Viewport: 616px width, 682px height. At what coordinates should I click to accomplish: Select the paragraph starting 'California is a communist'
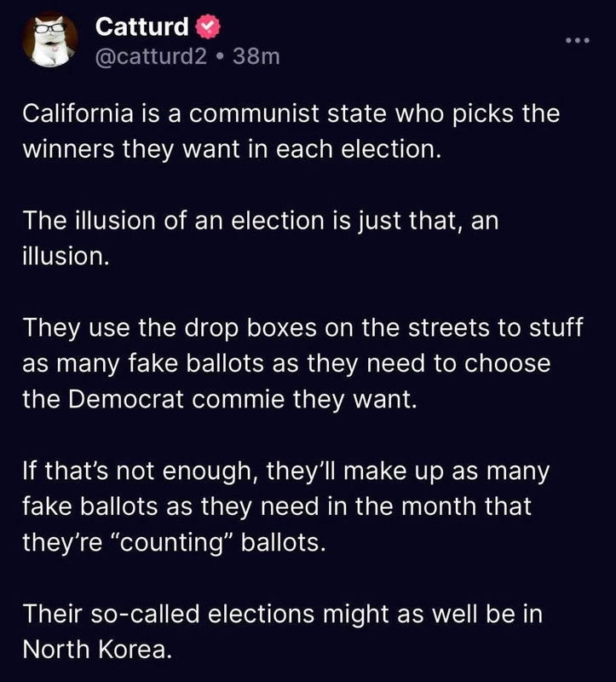(x=291, y=131)
